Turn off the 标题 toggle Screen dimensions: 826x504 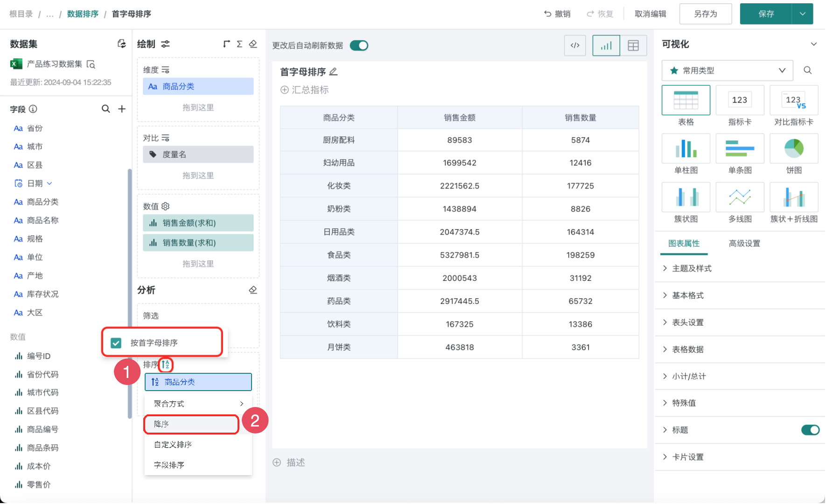(x=810, y=430)
